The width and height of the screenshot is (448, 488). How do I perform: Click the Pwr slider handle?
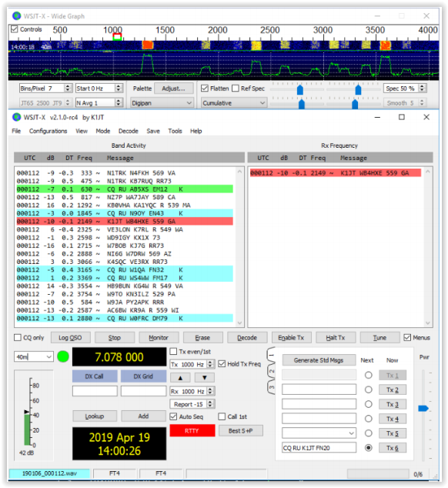click(423, 408)
